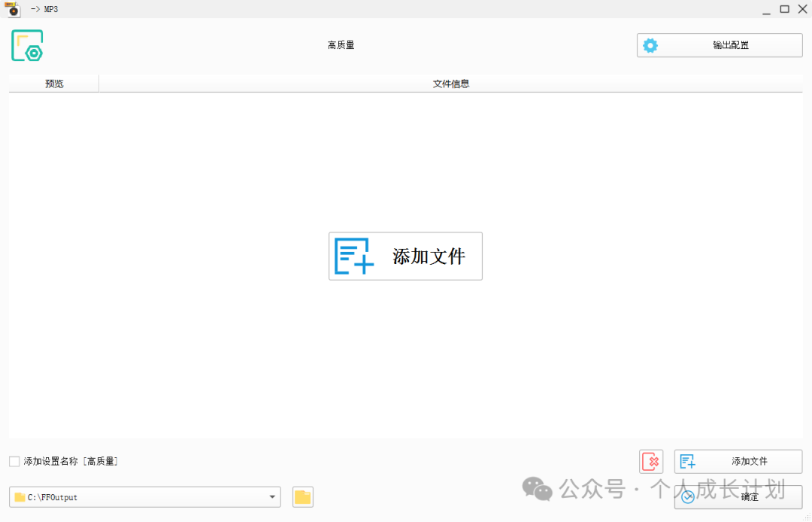812x522 pixels.
Task: Click the green output settings icon
Action: click(27, 46)
